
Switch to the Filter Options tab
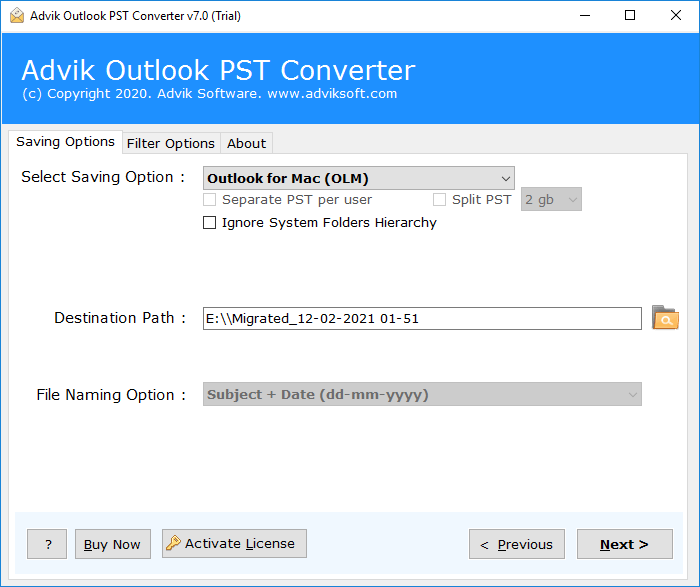pos(171,143)
